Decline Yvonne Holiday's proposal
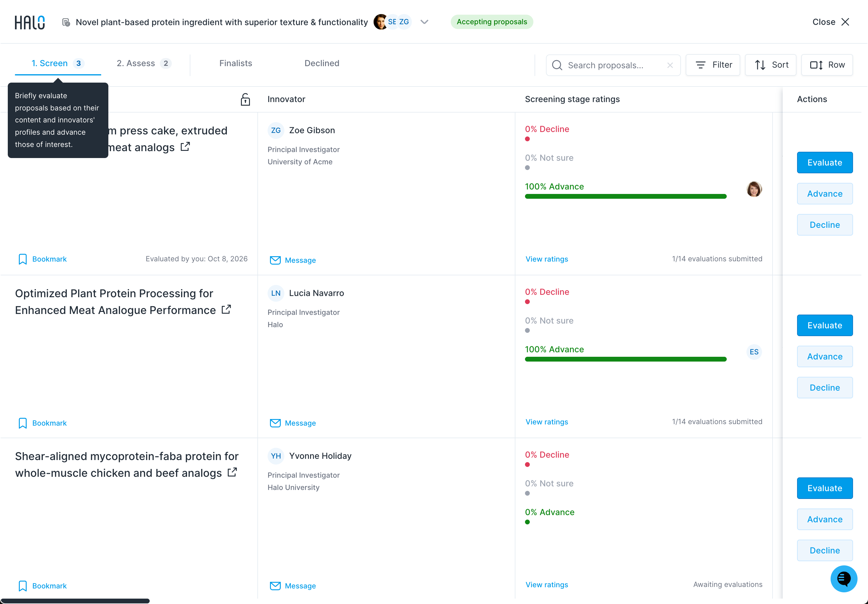Screen dimensions: 868x604 (x=825, y=551)
